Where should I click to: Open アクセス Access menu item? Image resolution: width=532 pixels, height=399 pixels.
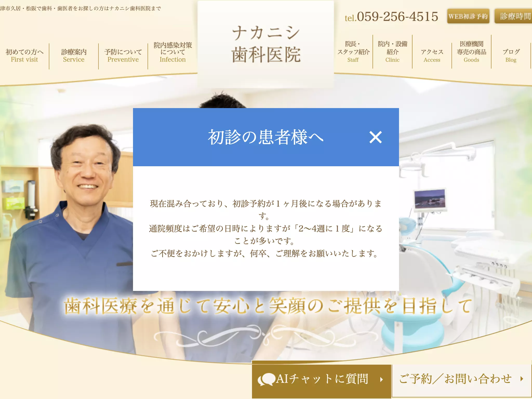[432, 56]
